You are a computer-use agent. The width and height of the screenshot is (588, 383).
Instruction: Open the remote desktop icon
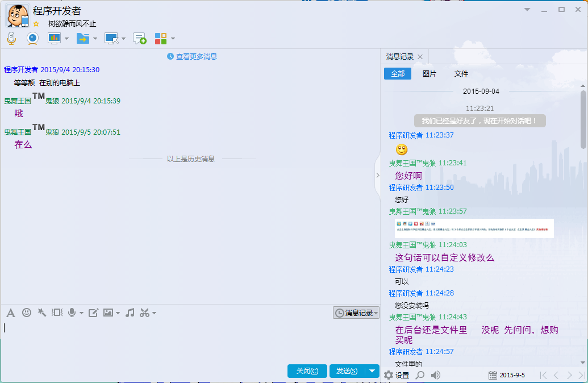click(x=111, y=38)
